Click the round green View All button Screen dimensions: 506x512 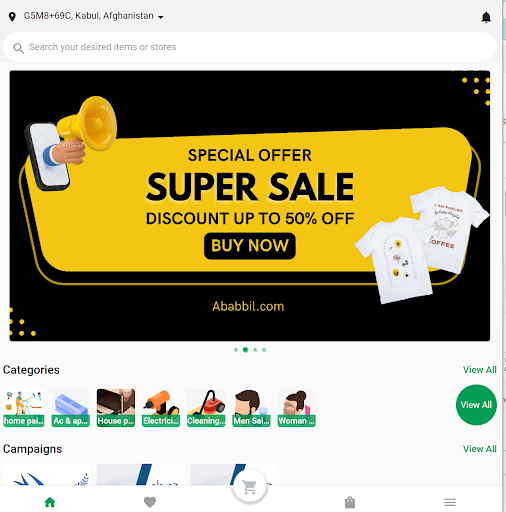click(476, 405)
